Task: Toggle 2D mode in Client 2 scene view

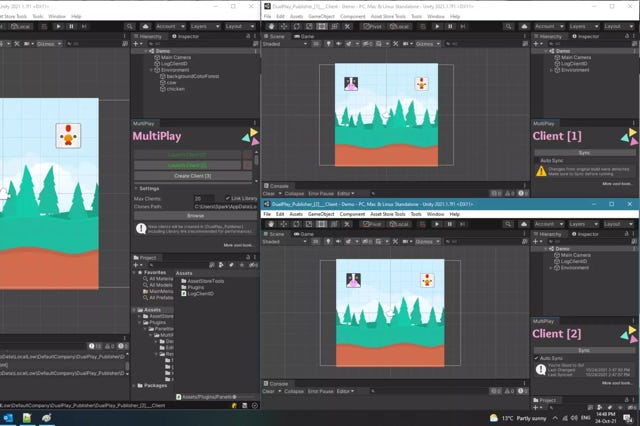Action: click(x=316, y=242)
